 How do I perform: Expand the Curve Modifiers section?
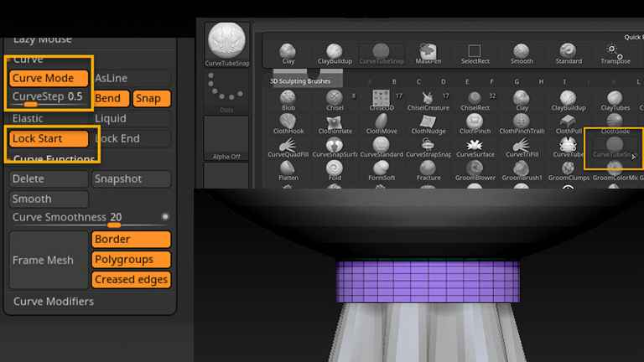pyautogui.click(x=54, y=302)
